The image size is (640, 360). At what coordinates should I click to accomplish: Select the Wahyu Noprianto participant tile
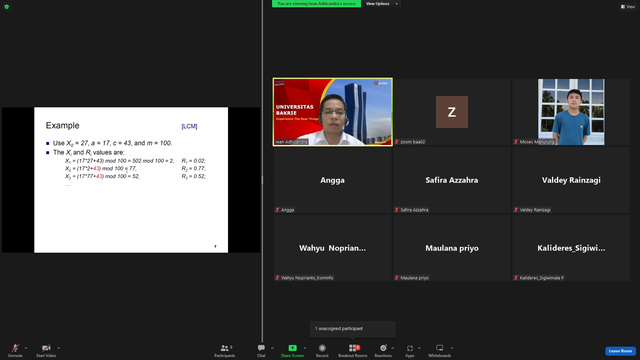click(x=333, y=248)
